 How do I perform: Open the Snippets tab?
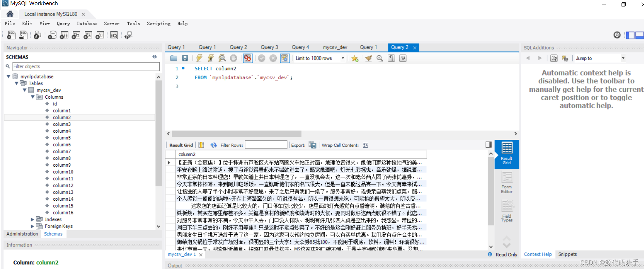click(x=567, y=254)
